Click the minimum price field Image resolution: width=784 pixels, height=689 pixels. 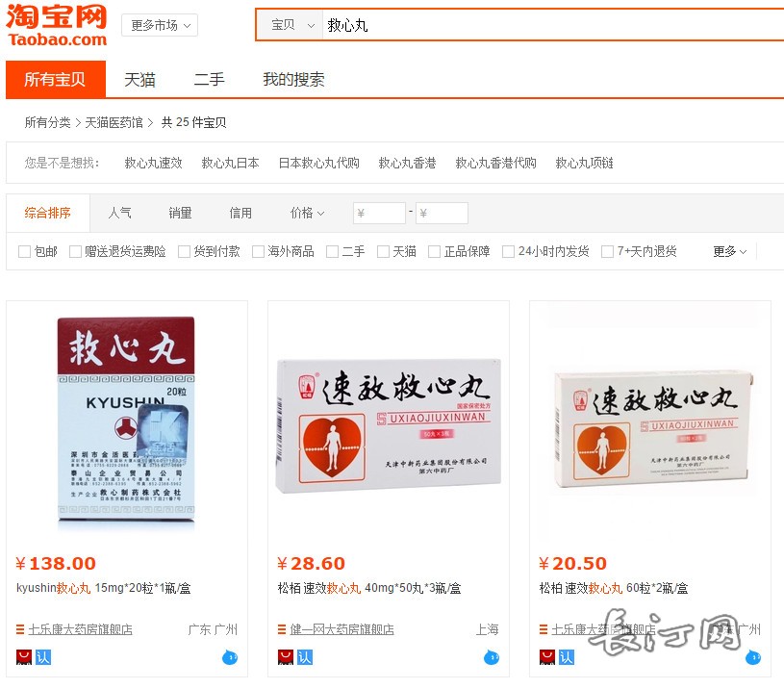(379, 214)
